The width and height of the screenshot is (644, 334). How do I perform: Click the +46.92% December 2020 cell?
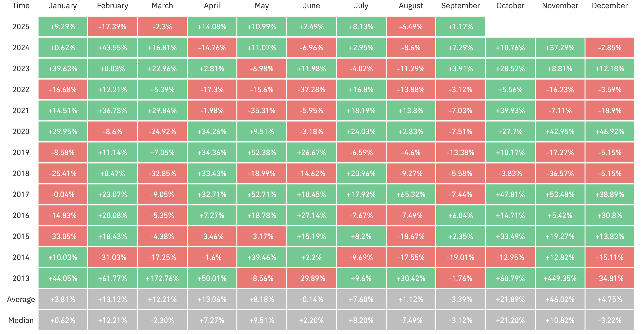609,131
